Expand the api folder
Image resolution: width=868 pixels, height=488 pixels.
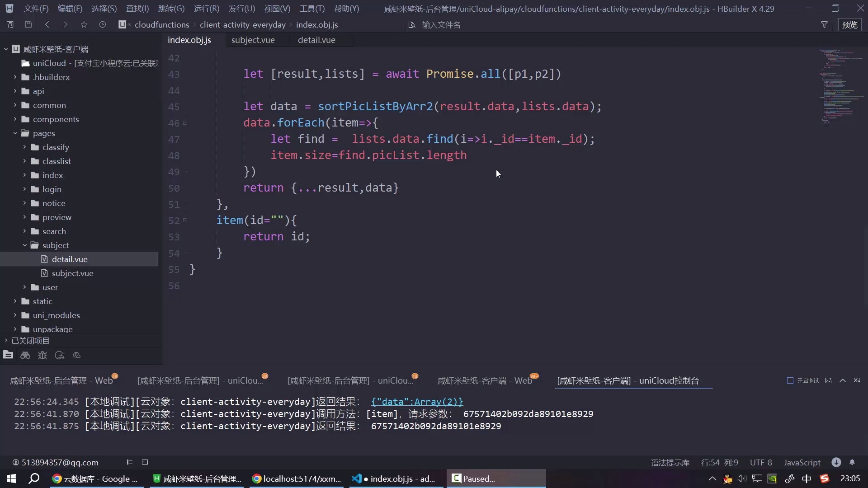click(x=15, y=91)
